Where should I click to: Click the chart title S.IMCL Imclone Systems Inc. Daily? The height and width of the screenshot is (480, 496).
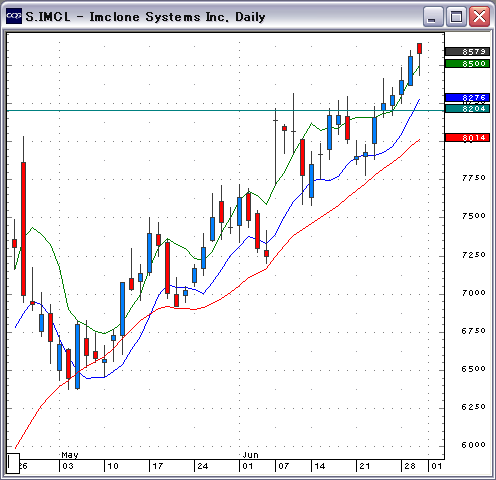[145, 17]
